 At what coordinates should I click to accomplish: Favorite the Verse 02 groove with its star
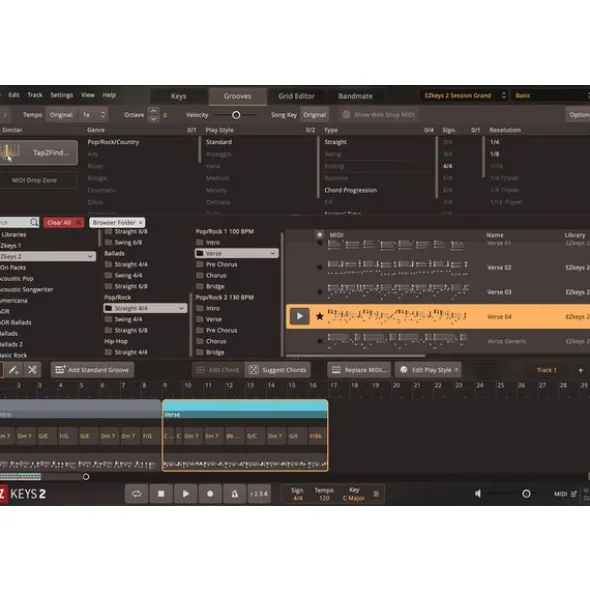(320, 267)
